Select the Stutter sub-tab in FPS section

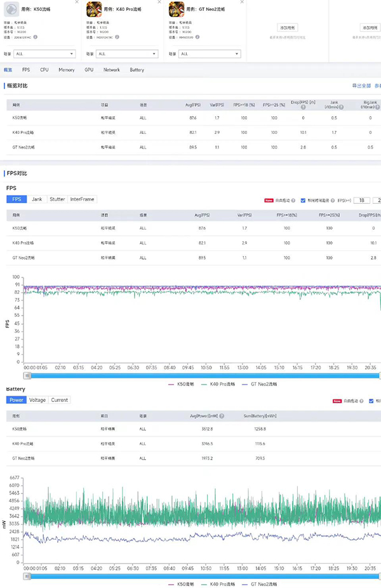click(57, 199)
